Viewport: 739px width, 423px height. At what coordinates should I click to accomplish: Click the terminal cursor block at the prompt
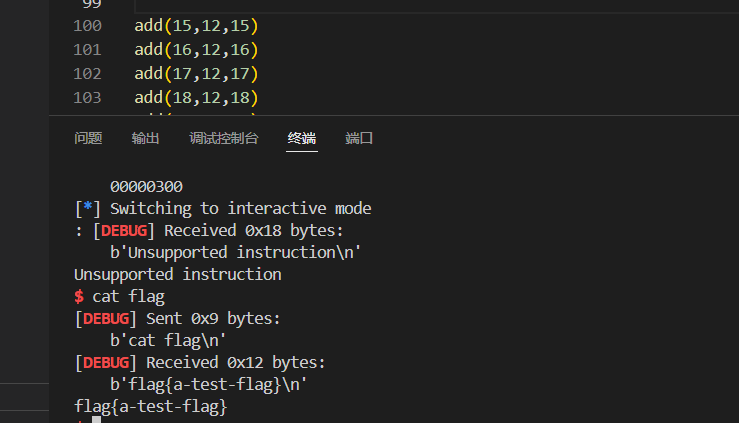pyautogui.click(x=96, y=420)
